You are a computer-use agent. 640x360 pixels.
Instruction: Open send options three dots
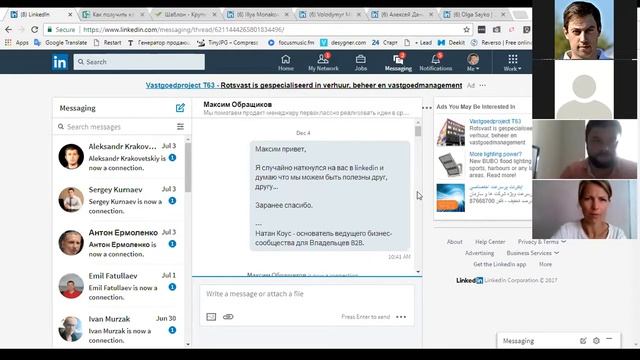(401, 317)
